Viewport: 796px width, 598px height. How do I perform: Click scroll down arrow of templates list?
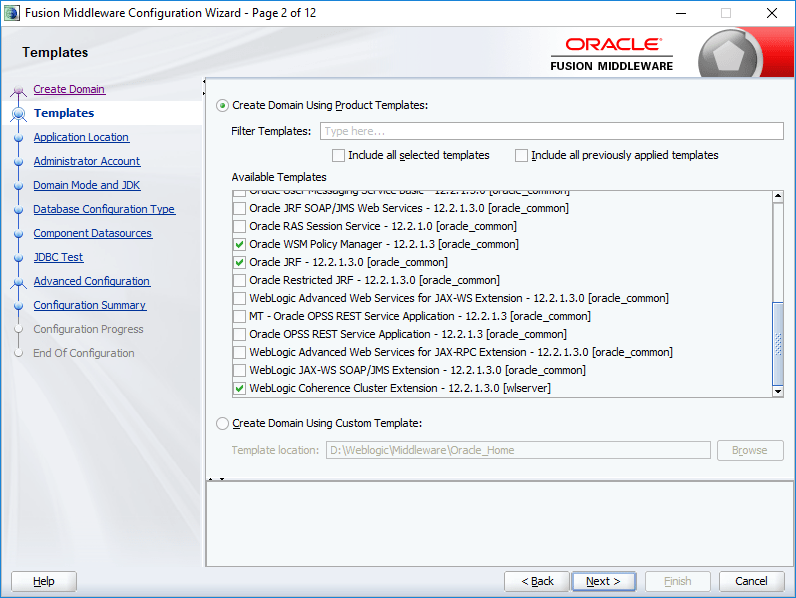(x=778, y=391)
